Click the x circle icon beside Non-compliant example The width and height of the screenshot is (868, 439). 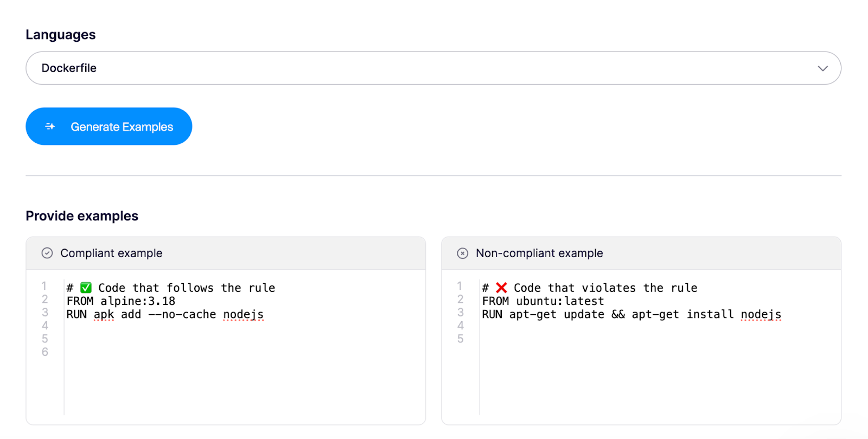pyautogui.click(x=463, y=253)
